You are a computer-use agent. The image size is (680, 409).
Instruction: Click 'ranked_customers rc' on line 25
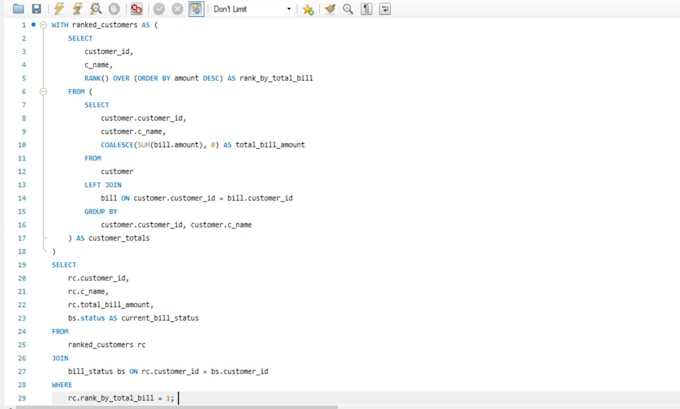tap(107, 345)
